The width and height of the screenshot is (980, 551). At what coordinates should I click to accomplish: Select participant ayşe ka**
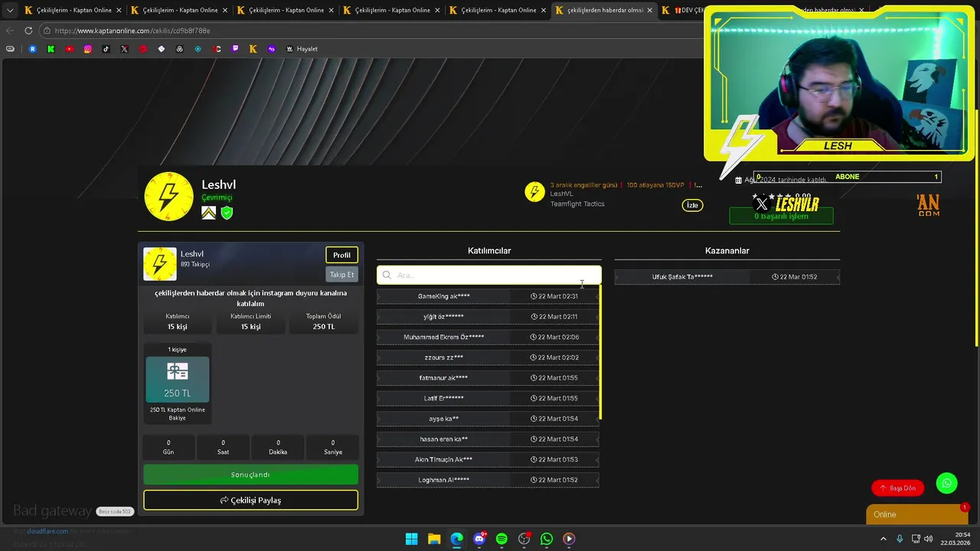tap(488, 419)
